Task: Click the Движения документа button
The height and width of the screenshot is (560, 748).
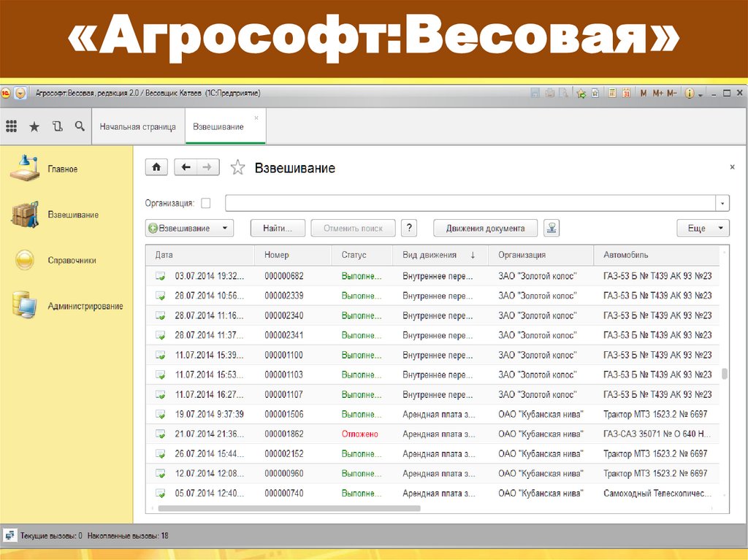Action: point(484,228)
